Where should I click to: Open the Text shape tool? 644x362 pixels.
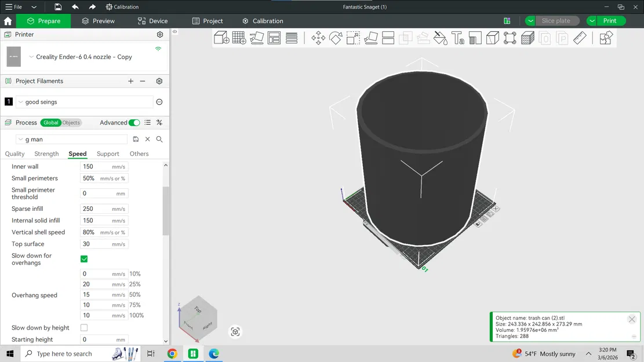[x=458, y=38]
